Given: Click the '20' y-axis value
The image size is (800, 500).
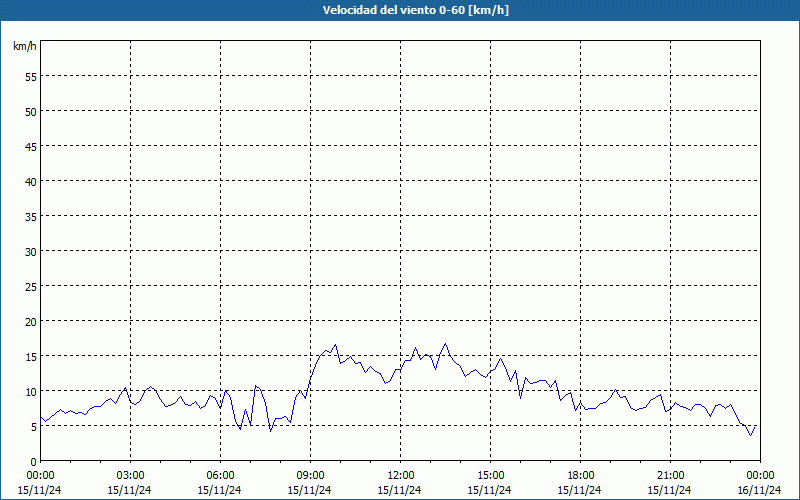Looking at the screenshot, I should click(31, 321).
